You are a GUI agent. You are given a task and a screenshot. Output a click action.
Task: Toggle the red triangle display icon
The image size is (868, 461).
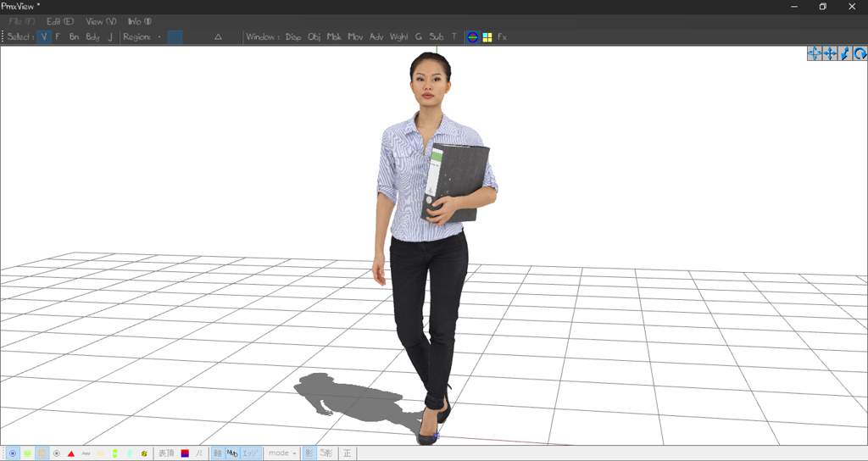(71, 453)
